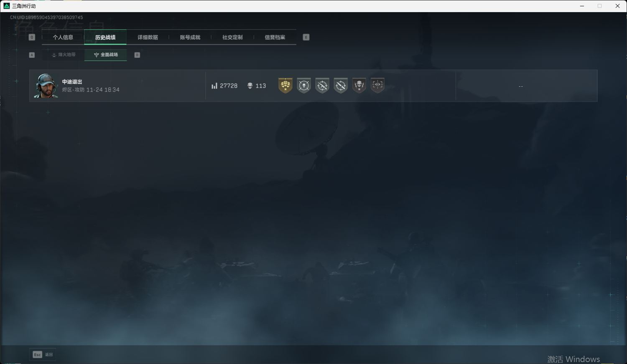Open the 个人信息 tab
The height and width of the screenshot is (364, 627).
63,37
